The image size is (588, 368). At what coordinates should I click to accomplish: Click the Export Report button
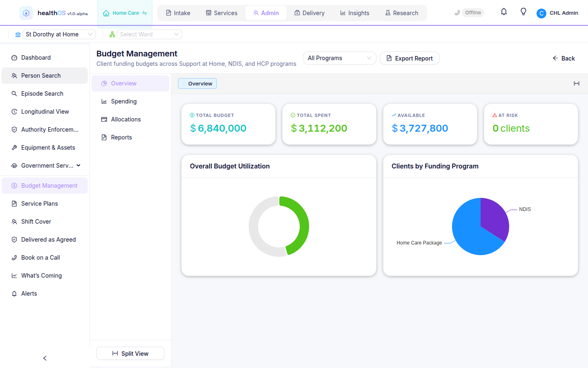pyautogui.click(x=410, y=58)
